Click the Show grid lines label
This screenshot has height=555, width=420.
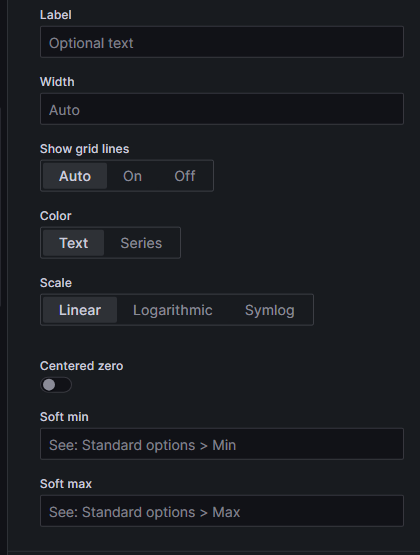click(84, 149)
